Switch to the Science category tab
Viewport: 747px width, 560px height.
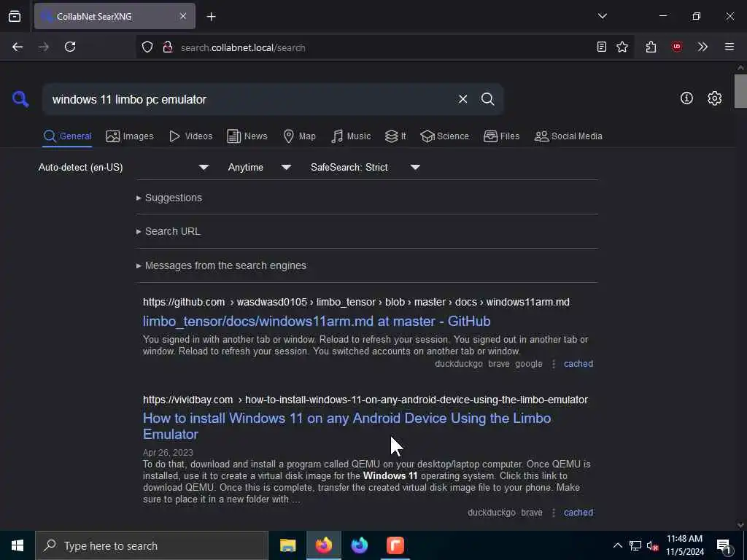click(x=445, y=136)
